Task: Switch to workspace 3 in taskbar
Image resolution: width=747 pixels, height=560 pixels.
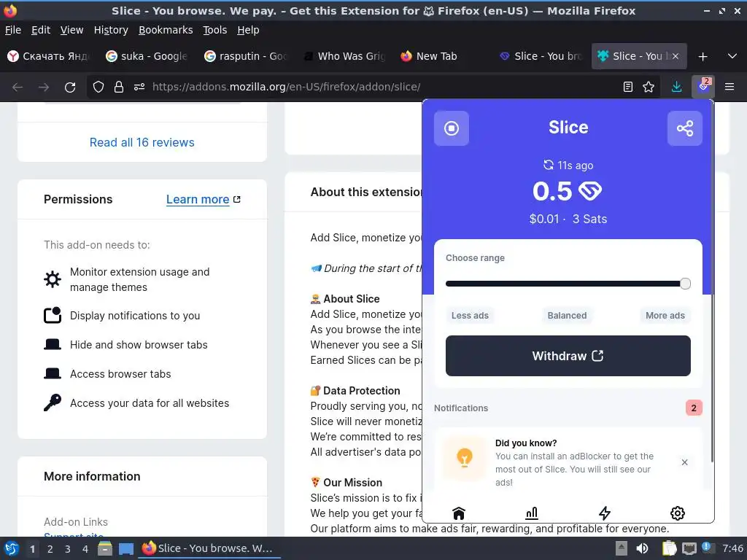Action: 68,548
